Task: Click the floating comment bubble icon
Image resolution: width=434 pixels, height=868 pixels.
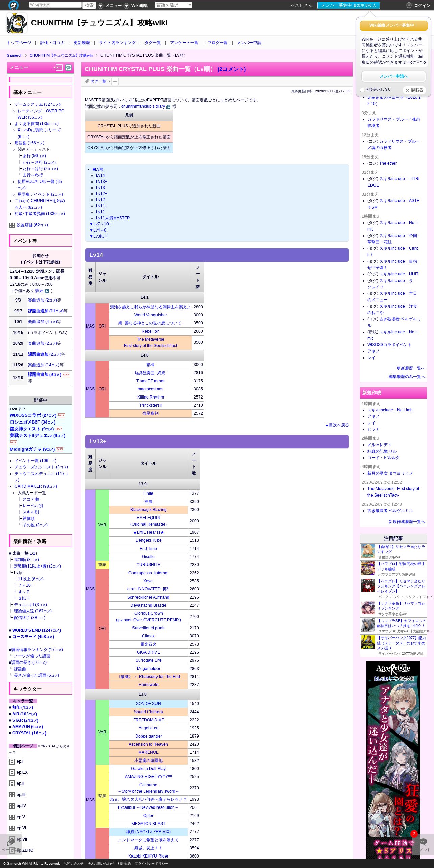Action: click(x=423, y=841)
